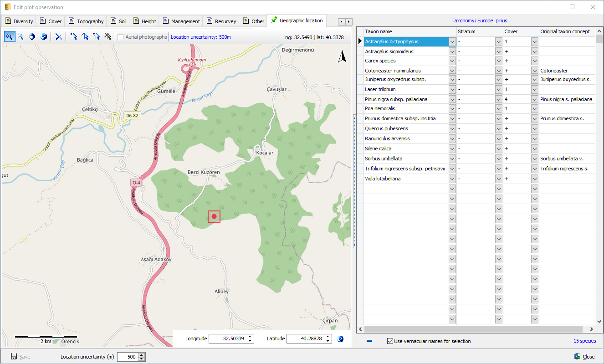Select the zoom out map tool
The width and height of the screenshot is (604, 364).
pyautogui.click(x=20, y=37)
